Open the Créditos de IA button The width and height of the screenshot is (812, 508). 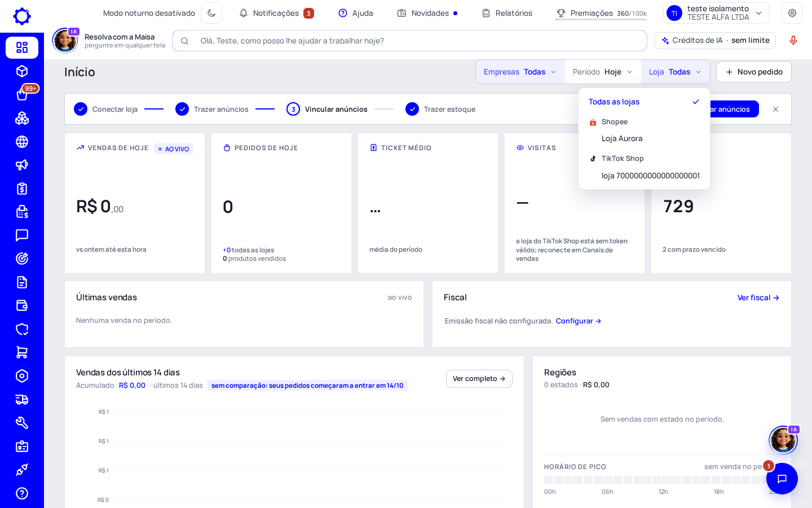715,41
